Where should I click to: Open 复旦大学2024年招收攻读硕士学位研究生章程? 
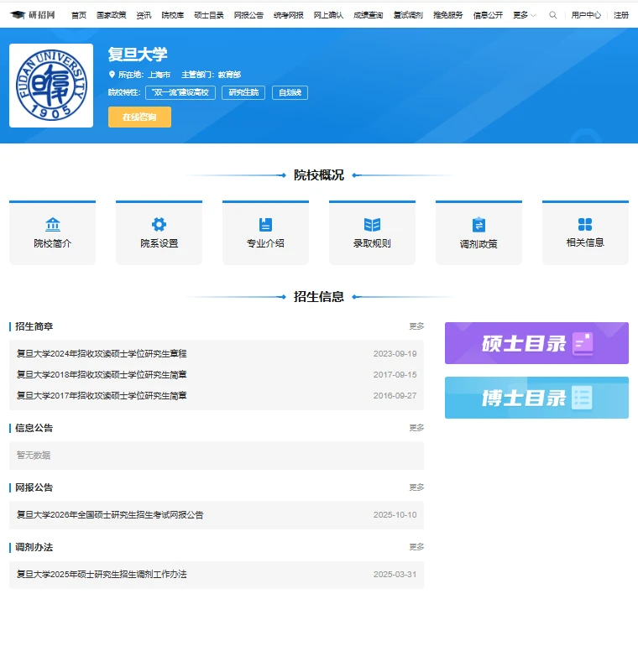tap(102, 353)
